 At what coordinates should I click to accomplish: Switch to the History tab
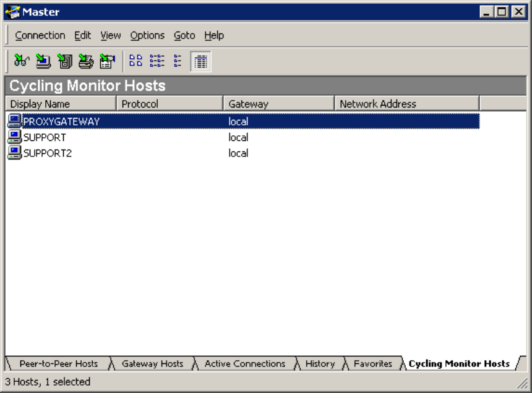click(x=320, y=363)
